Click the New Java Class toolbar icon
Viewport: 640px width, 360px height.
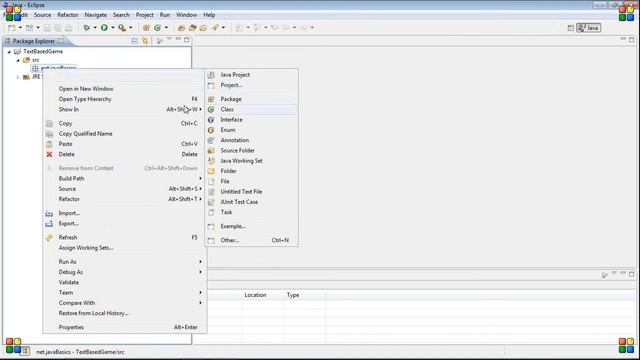pyautogui.click(x=158, y=28)
